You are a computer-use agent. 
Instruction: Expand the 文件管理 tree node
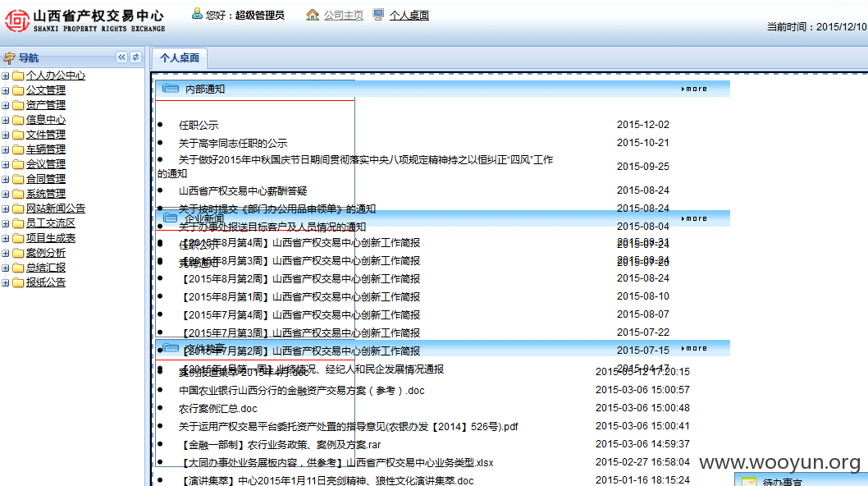6,135
